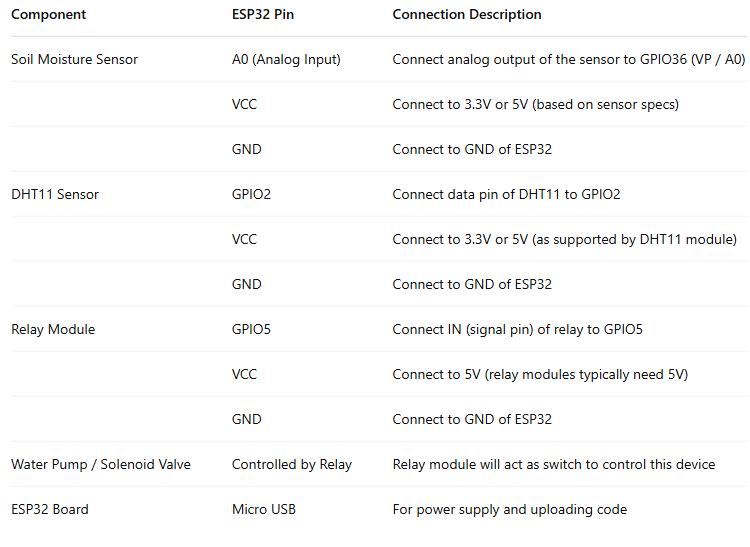Viewport: 750px width, 547px height.
Task: Select the Soil Moisture Sensor cell
Action: (75, 59)
